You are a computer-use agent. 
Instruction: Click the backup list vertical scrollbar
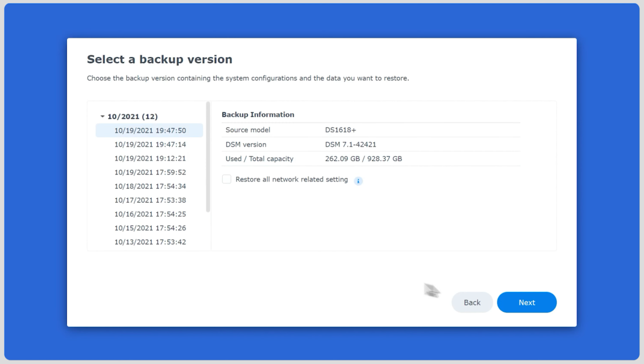(x=208, y=157)
